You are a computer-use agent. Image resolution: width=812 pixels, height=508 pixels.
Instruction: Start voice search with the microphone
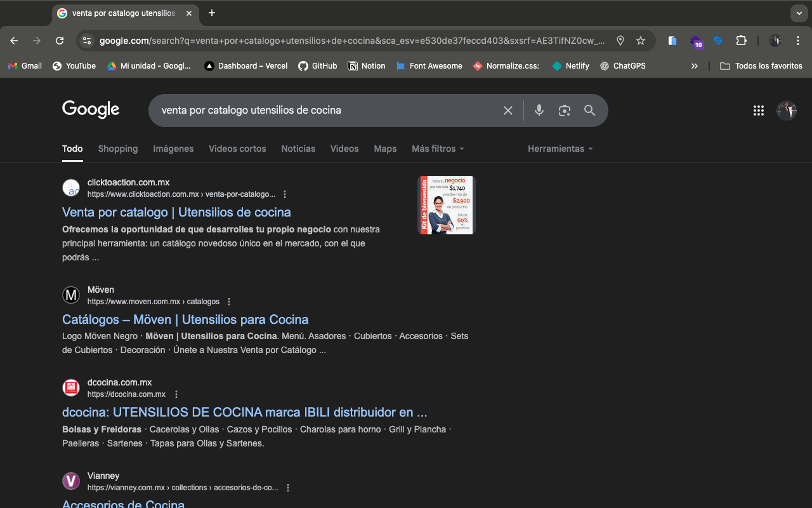[x=539, y=110]
